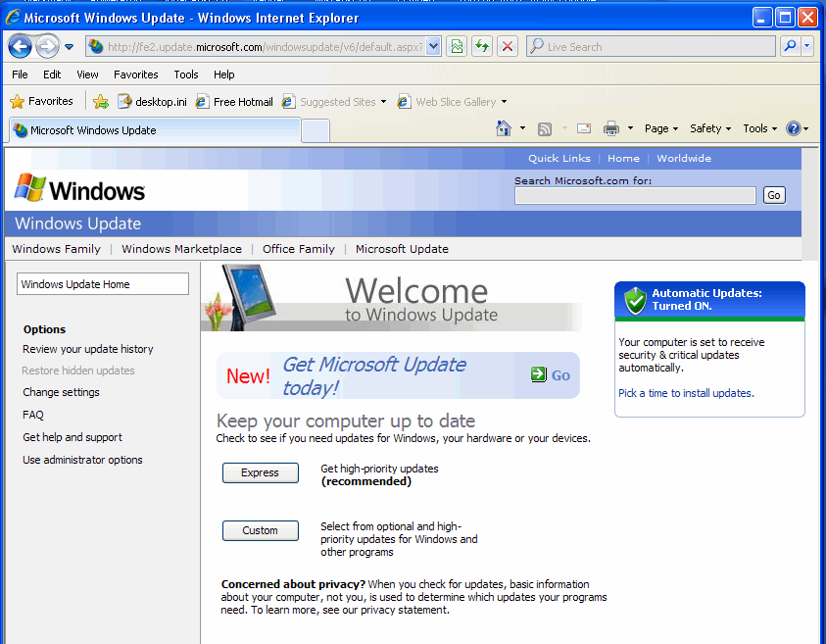Expand the Suggested Sites dropdown
The width and height of the screenshot is (826, 644).
(x=383, y=102)
